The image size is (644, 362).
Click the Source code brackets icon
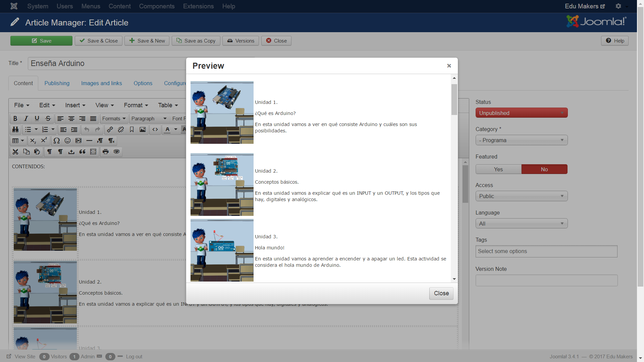[155, 130]
